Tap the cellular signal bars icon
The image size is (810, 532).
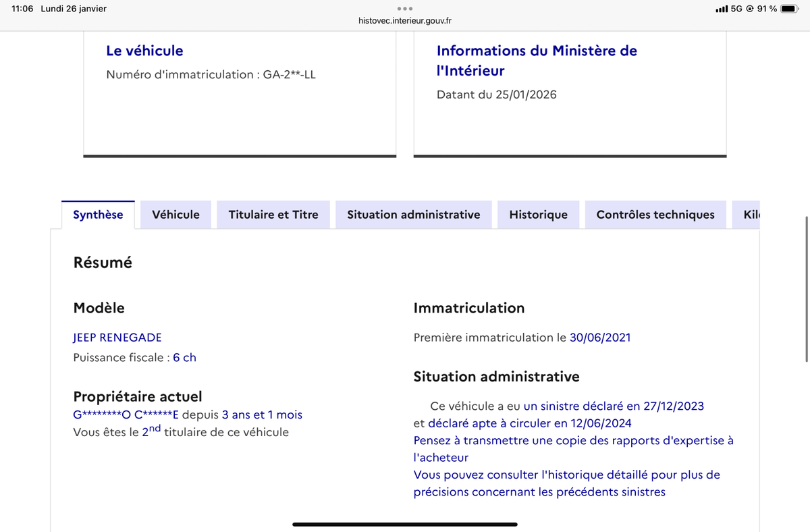pyautogui.click(x=722, y=9)
